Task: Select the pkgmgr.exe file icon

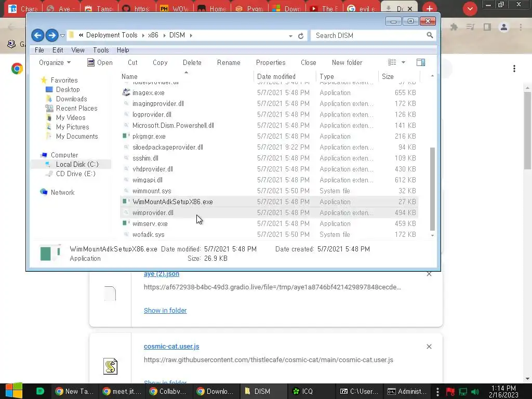Action: point(126,136)
